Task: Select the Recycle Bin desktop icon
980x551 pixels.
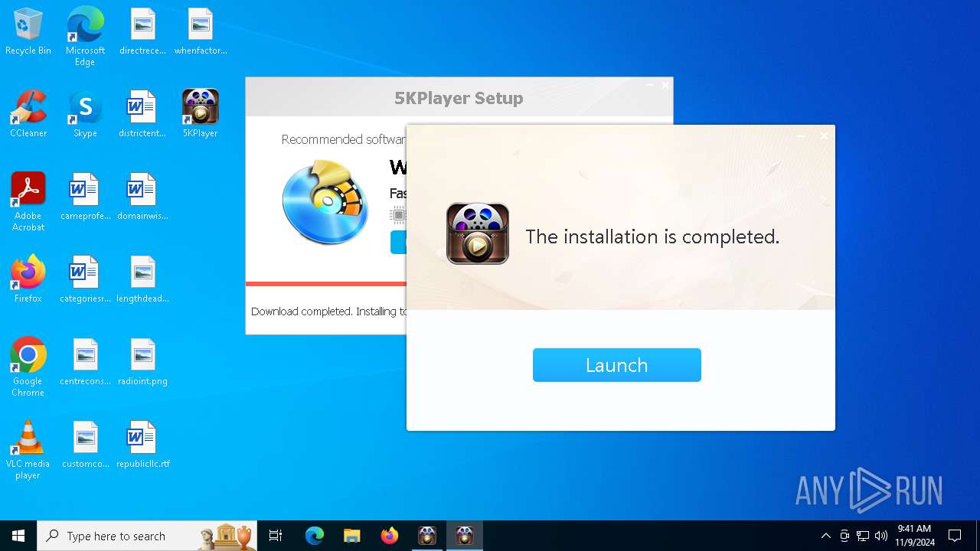Action: (x=28, y=32)
